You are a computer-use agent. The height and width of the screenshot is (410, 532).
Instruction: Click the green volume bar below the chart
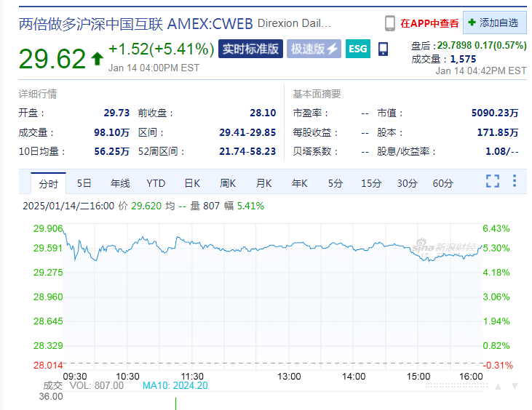pyautogui.click(x=175, y=403)
